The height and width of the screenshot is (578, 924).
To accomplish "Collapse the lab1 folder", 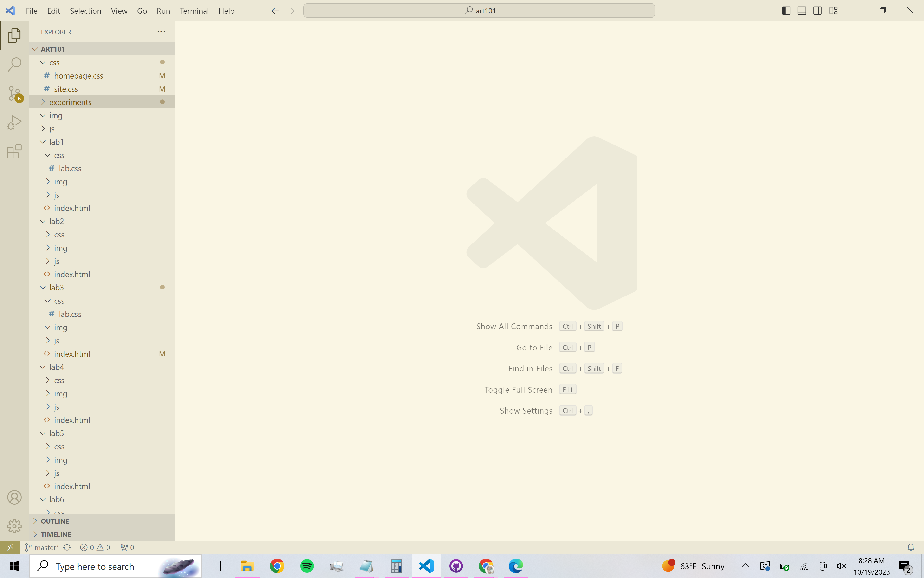I will (x=102, y=142).
